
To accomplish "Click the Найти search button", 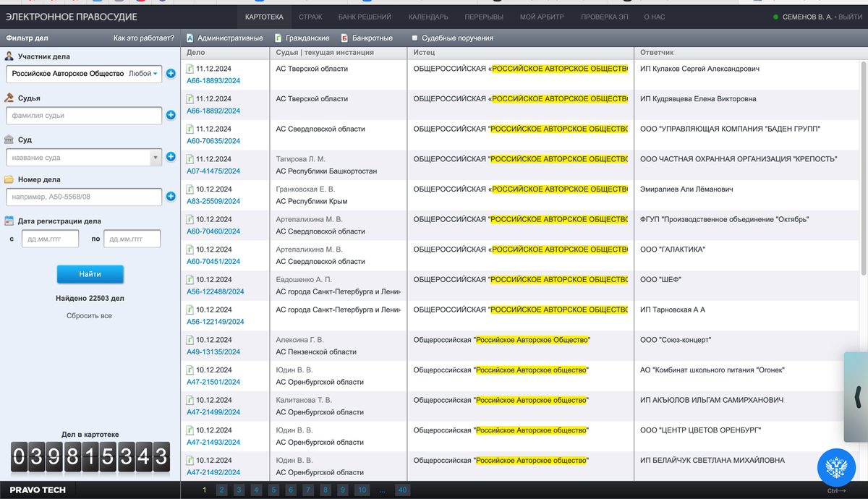I will (x=90, y=275).
